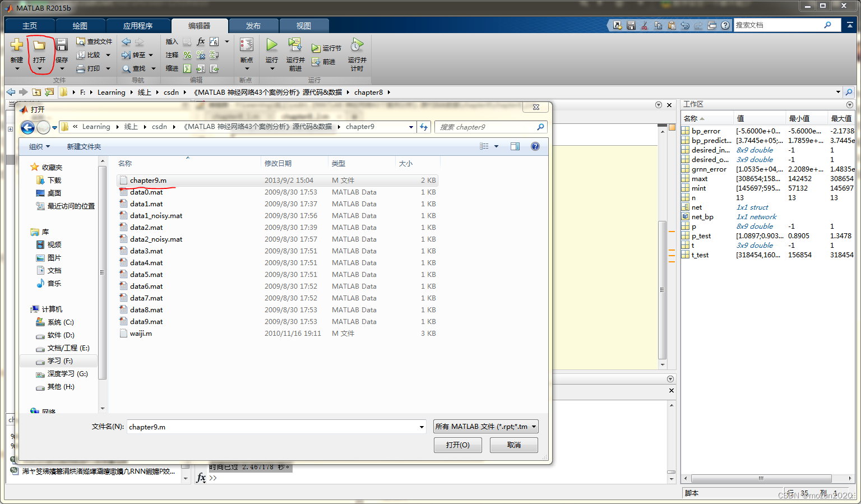Click the back arrow in the Open dialog
The width and height of the screenshot is (861, 504).
pyautogui.click(x=27, y=127)
